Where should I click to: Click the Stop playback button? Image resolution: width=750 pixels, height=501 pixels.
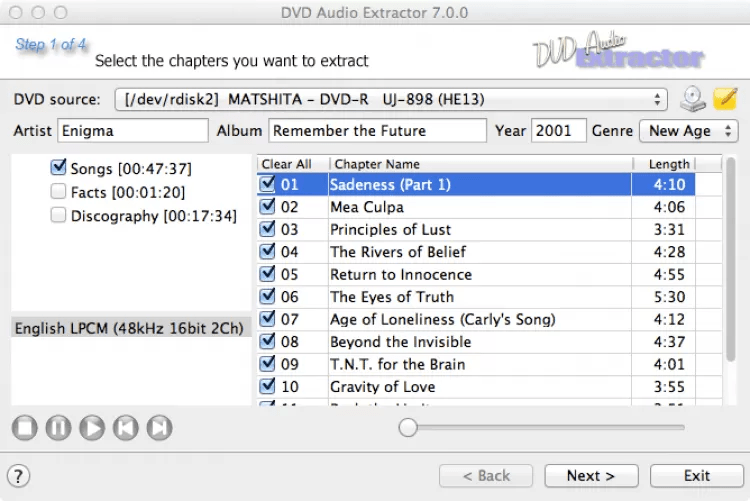(x=25, y=428)
